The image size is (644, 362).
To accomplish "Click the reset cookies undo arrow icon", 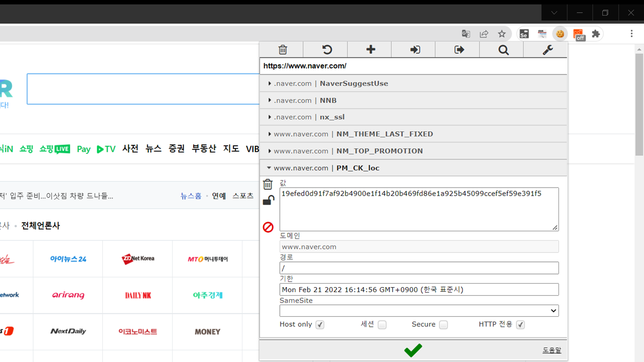I will [327, 50].
